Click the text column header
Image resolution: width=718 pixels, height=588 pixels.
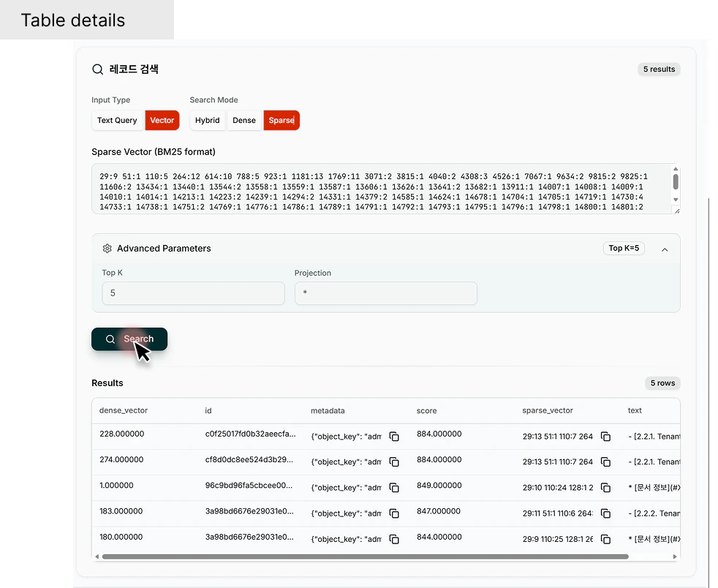point(635,411)
